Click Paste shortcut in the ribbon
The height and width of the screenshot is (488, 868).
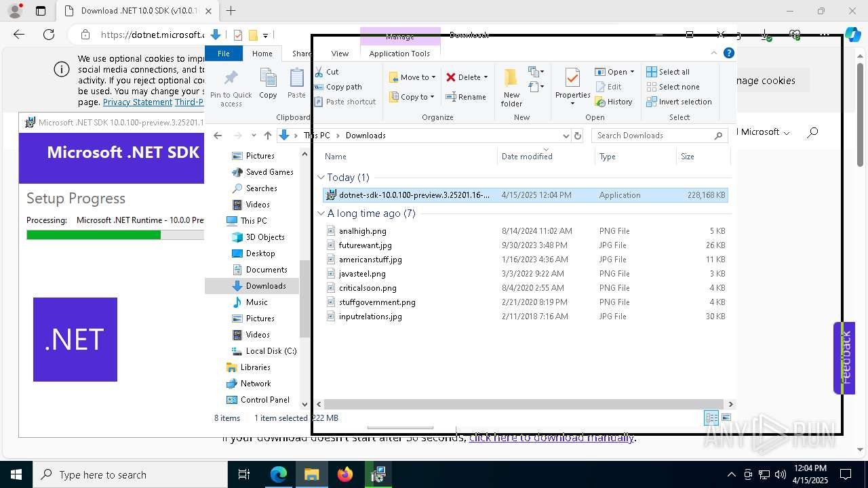pos(344,102)
